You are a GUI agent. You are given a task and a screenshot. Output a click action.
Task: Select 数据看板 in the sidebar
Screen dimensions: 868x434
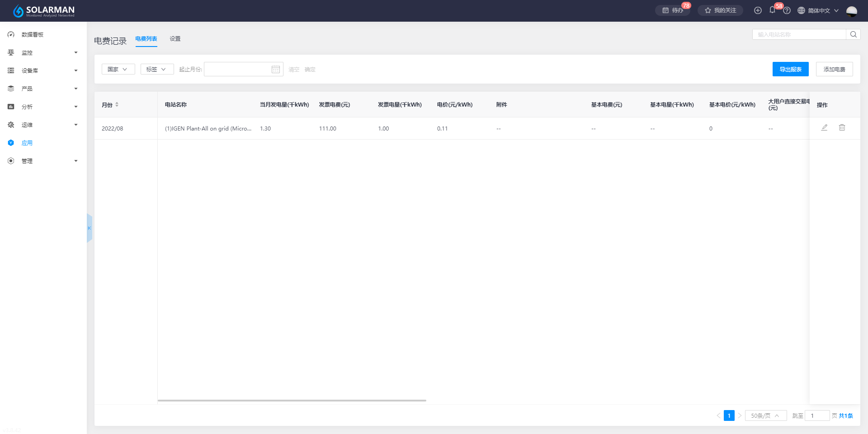tap(33, 35)
